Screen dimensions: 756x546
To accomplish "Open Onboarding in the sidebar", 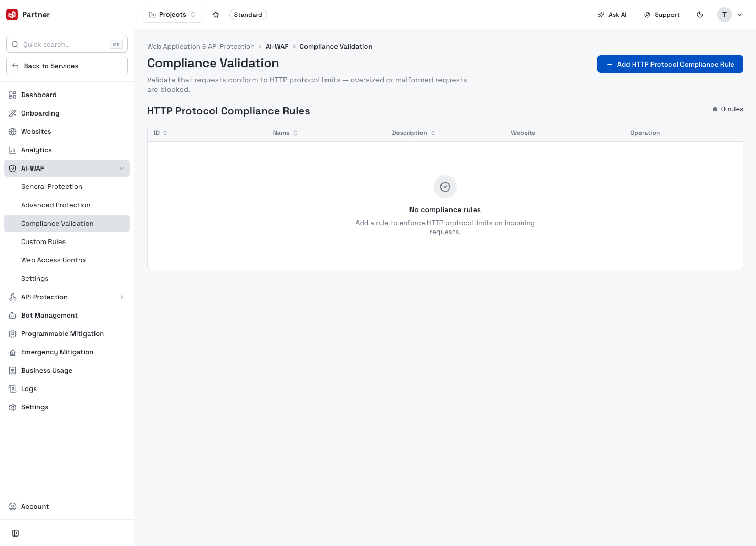I will (67, 113).
